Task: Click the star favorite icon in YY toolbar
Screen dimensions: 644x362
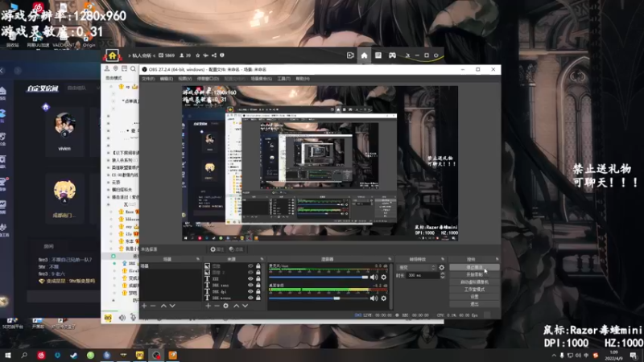Action: coord(197,56)
